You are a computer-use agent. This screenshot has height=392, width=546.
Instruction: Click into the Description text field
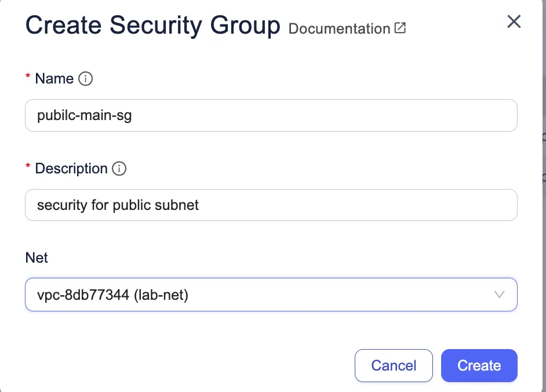(271, 205)
